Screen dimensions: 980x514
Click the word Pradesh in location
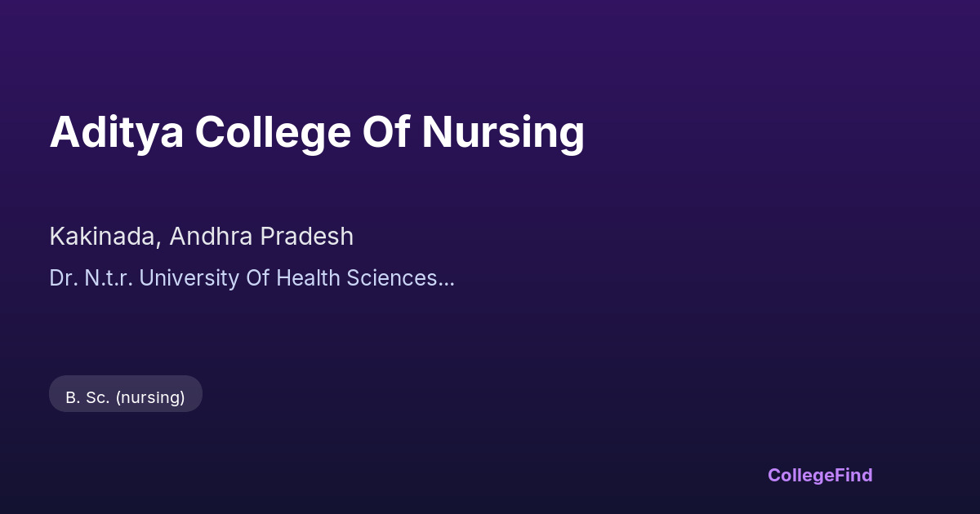307,237
